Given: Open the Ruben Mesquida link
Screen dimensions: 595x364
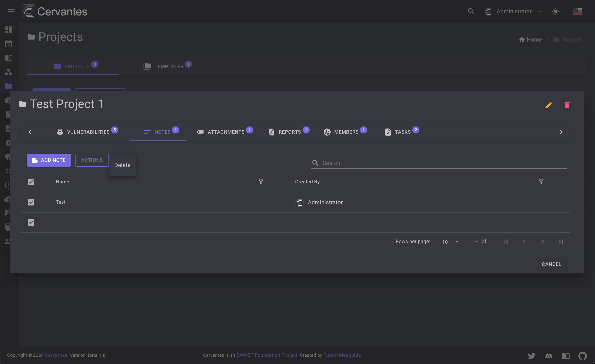Looking at the screenshot, I should pos(342,355).
